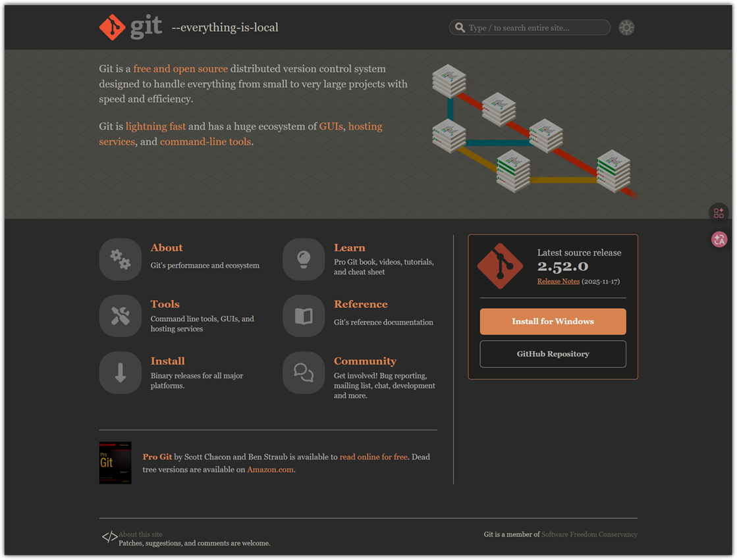Open Software Freedom Conservancy link
The width and height of the screenshot is (737, 560).
coord(589,534)
